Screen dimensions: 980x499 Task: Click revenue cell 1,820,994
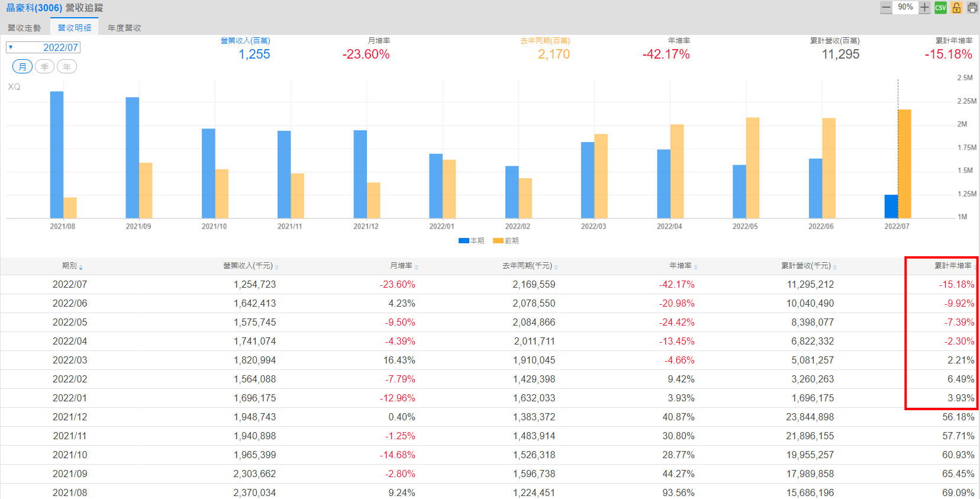pos(255,360)
